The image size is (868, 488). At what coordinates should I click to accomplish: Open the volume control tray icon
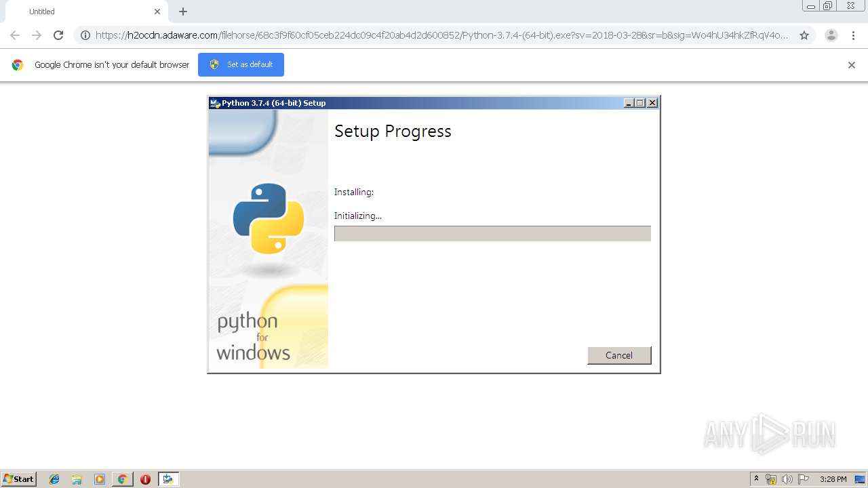[x=787, y=479]
